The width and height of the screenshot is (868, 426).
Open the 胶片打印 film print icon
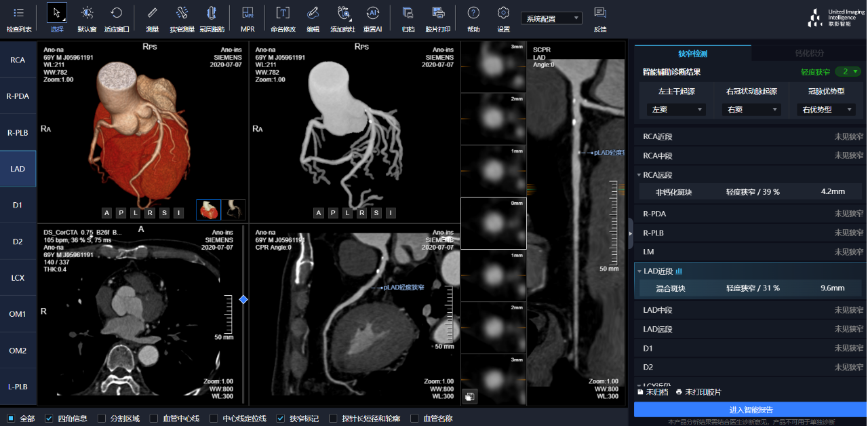pyautogui.click(x=437, y=14)
